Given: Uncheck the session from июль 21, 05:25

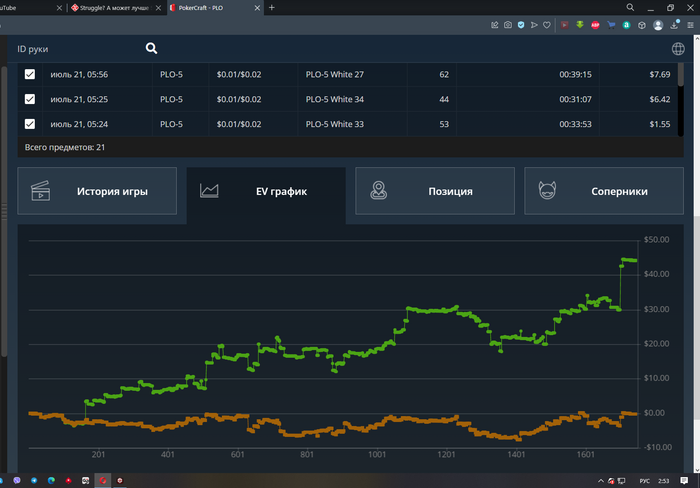Looking at the screenshot, I should pos(30,99).
